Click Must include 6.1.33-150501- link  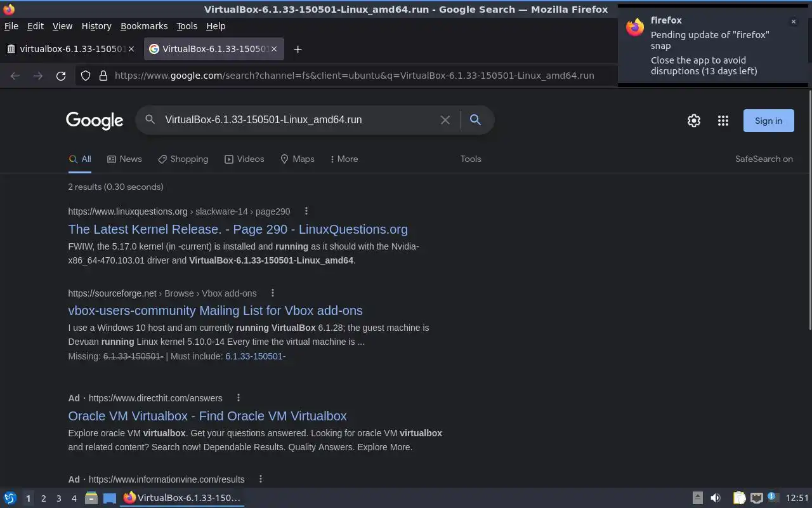(x=255, y=356)
